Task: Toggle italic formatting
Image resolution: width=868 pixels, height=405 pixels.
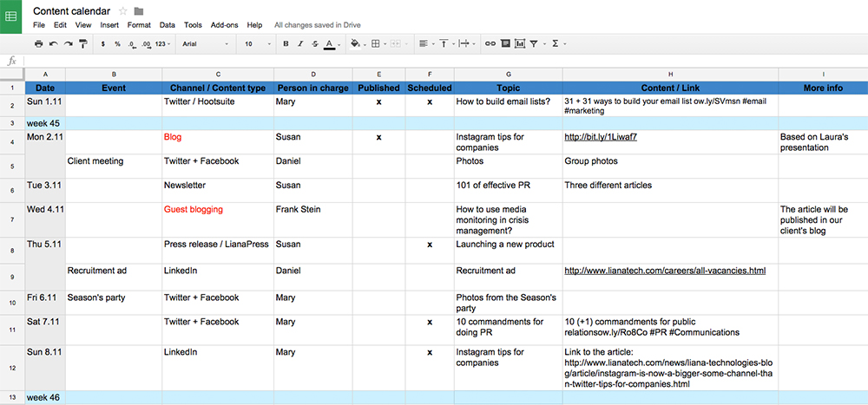Action: pyautogui.click(x=300, y=43)
